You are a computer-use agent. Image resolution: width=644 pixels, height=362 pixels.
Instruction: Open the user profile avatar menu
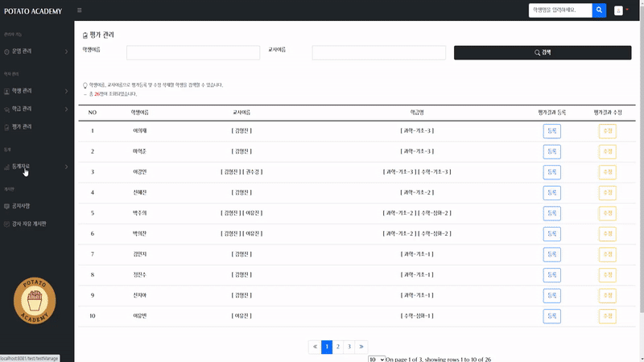point(618,10)
